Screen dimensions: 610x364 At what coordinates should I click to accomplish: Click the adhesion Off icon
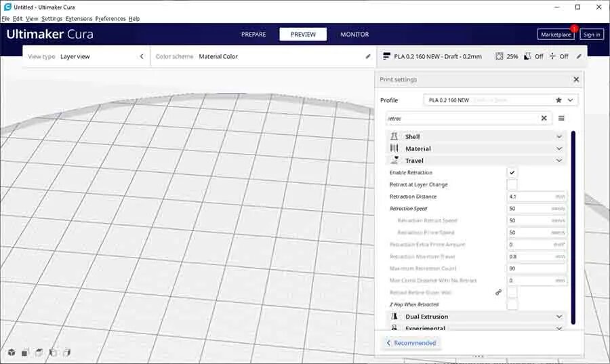pyautogui.click(x=552, y=56)
